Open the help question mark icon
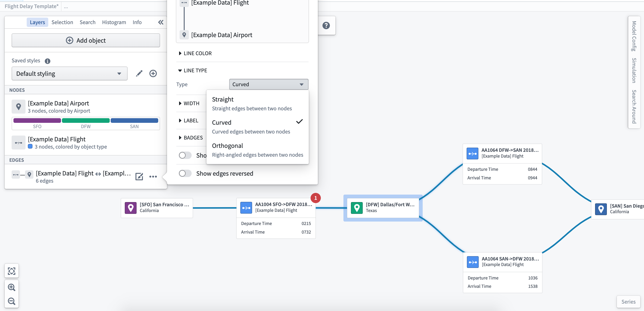The width and height of the screenshot is (644, 311). pos(326,25)
